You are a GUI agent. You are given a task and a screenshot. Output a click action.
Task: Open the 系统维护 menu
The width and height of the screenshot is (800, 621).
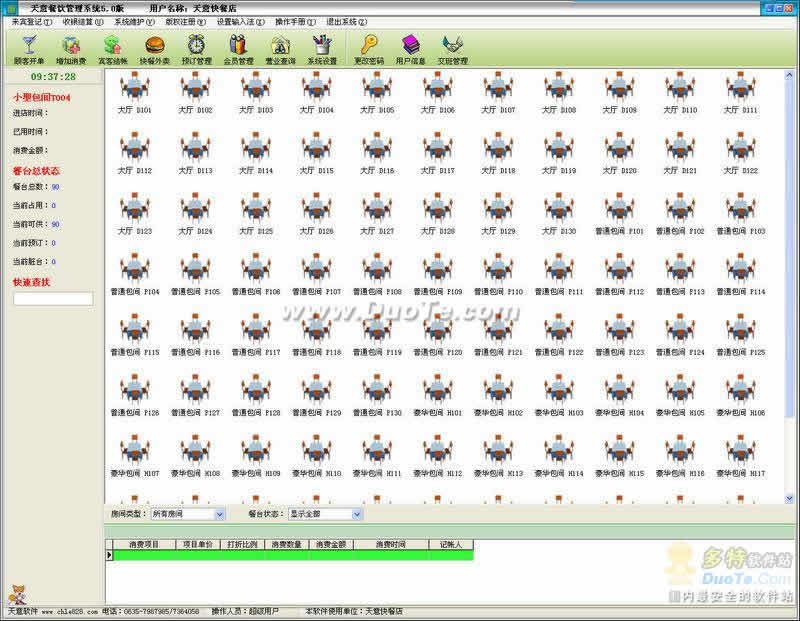coord(134,21)
